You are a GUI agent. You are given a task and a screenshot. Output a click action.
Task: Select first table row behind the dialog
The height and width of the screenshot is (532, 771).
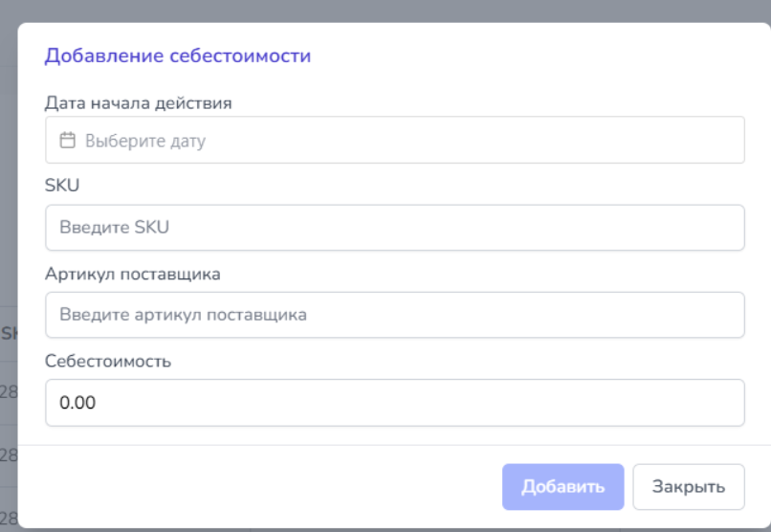pos(8,391)
